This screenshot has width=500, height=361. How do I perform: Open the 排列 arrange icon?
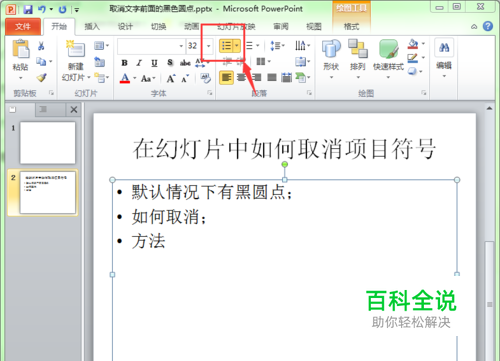click(x=358, y=49)
